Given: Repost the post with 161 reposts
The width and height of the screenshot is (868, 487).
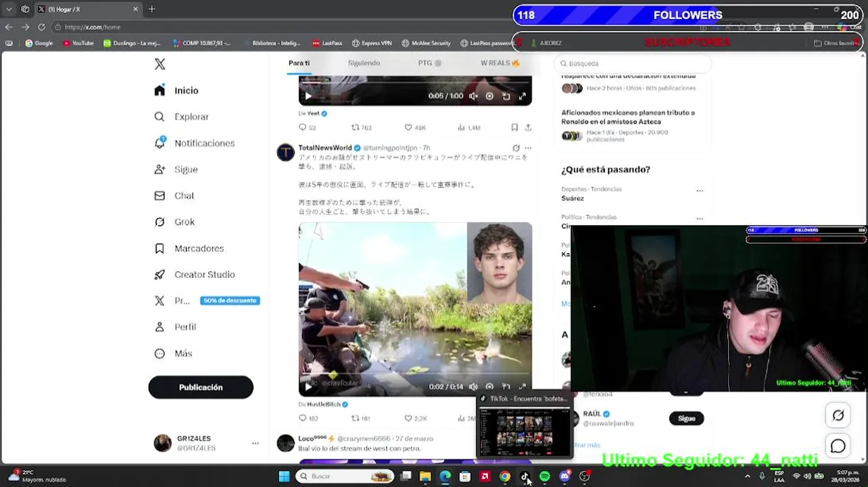Looking at the screenshot, I should 360,419.
